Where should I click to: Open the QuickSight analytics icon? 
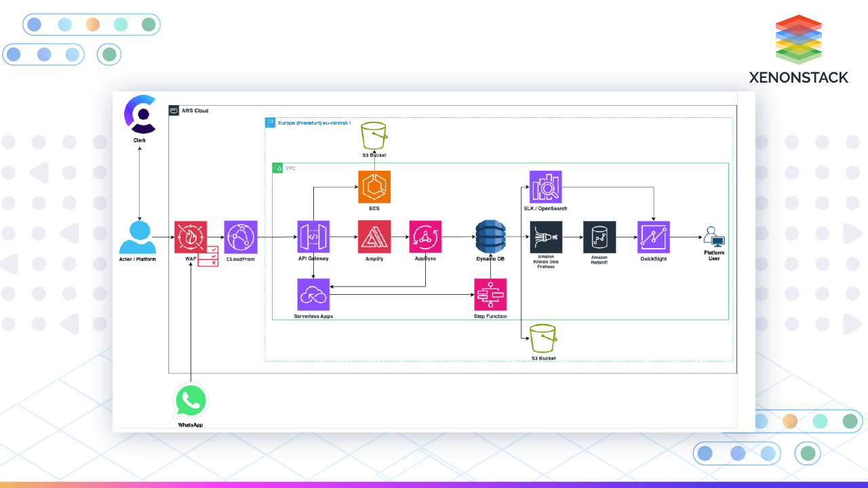point(653,237)
